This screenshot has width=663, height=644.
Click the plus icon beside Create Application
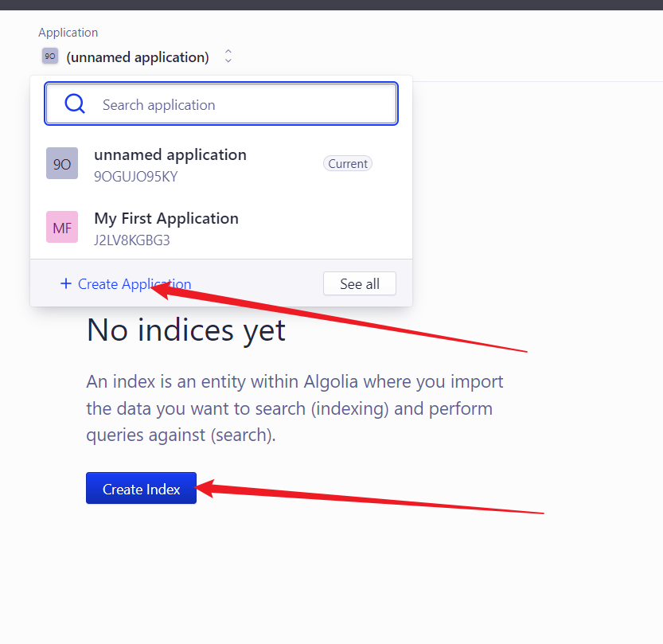(x=66, y=284)
